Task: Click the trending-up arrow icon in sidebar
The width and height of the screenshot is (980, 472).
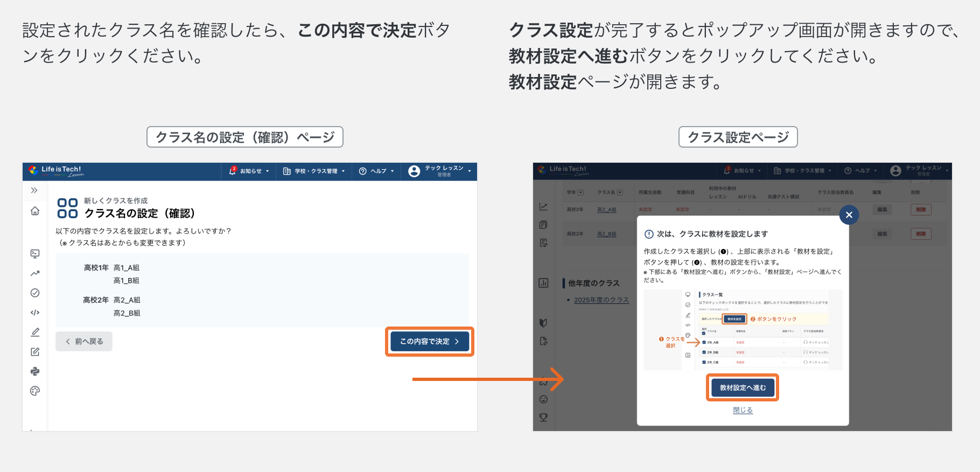Action: [x=35, y=273]
